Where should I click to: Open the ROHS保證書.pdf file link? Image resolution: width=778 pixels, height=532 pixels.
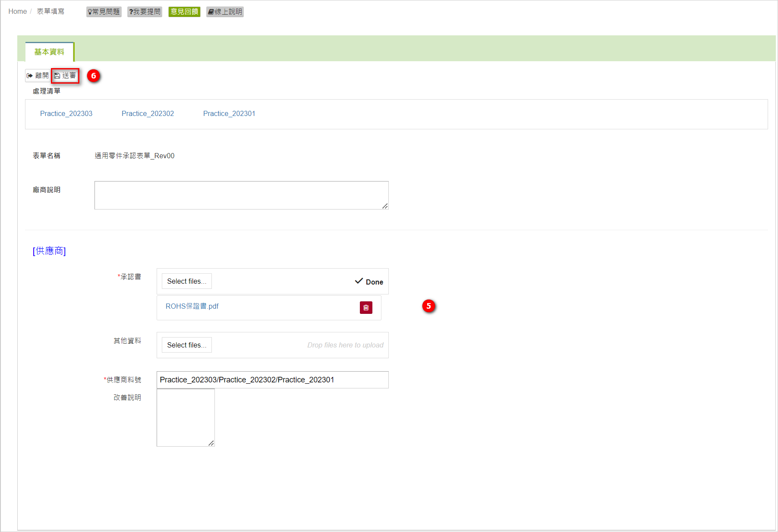[192, 306]
